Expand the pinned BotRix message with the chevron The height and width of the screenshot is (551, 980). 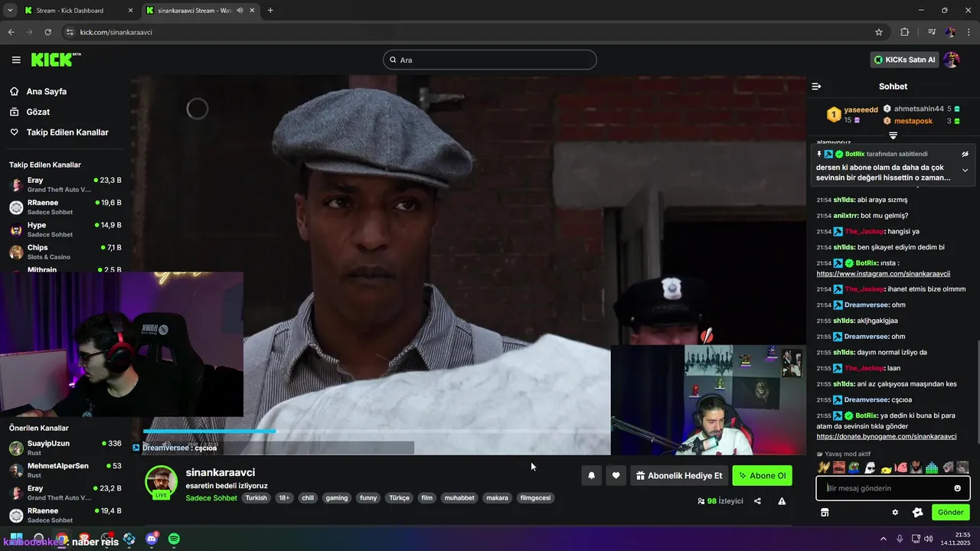coord(965,170)
